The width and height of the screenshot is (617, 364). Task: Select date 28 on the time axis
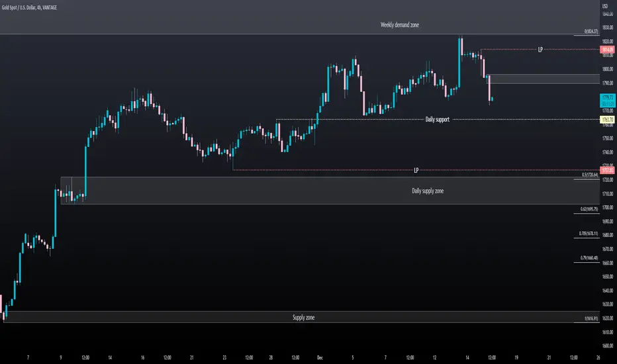point(271,357)
